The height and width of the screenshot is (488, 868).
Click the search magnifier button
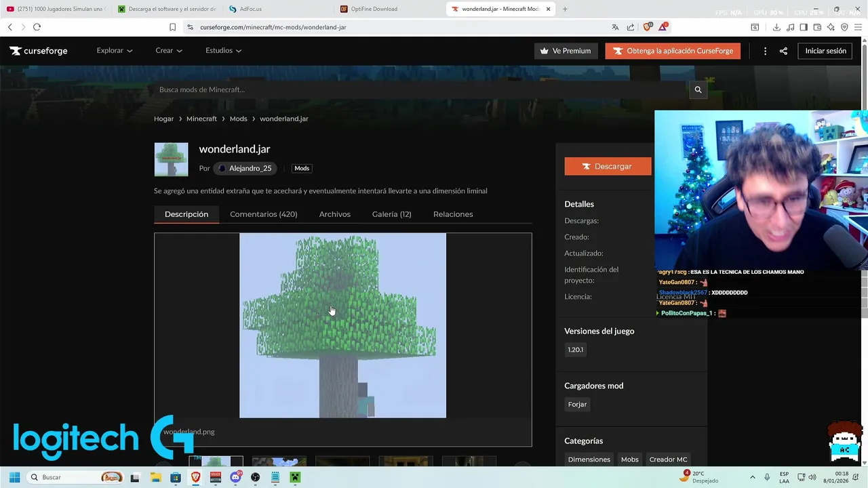(698, 89)
